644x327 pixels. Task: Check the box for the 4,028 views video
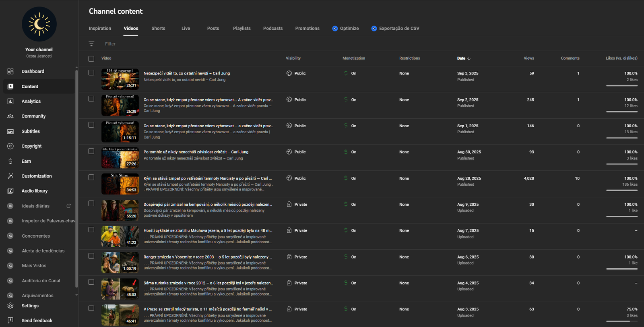(x=91, y=178)
